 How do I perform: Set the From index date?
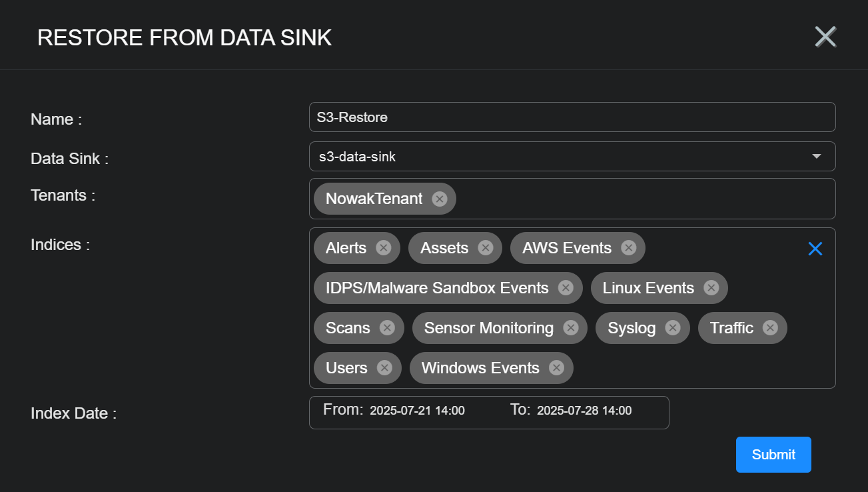417,411
